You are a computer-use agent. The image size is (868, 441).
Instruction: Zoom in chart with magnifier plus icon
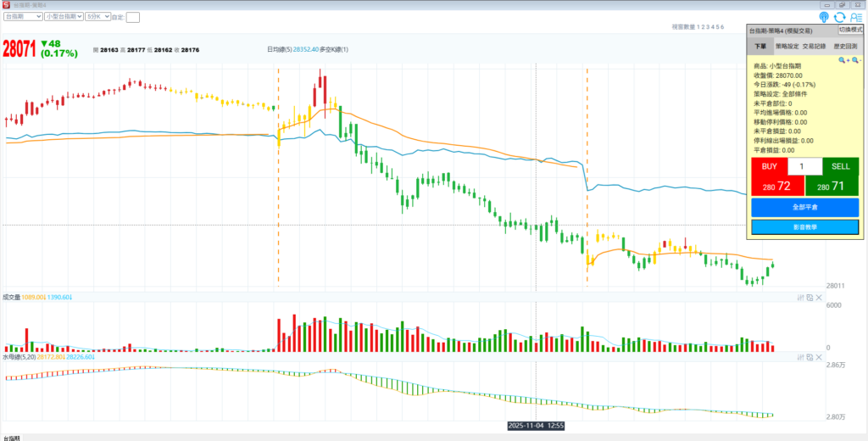coord(844,60)
